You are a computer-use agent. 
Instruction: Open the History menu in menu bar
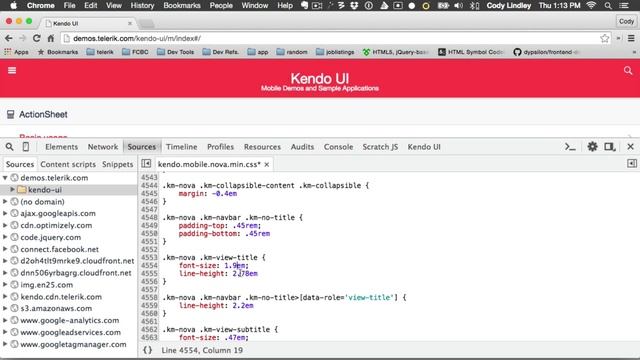[142, 6]
